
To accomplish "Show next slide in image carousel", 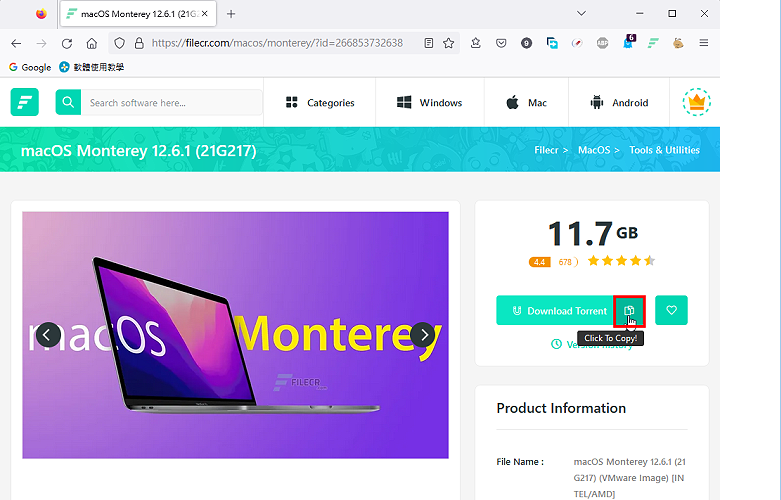I will (x=424, y=335).
